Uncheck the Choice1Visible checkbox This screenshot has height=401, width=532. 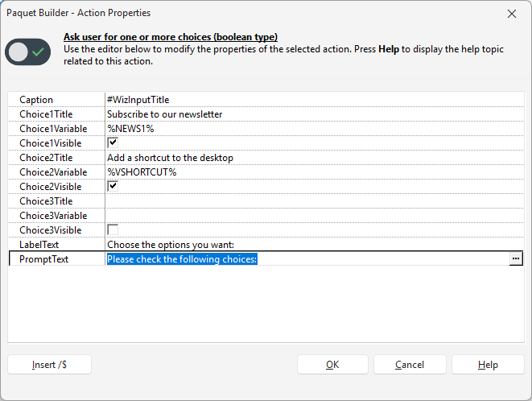[x=113, y=143]
